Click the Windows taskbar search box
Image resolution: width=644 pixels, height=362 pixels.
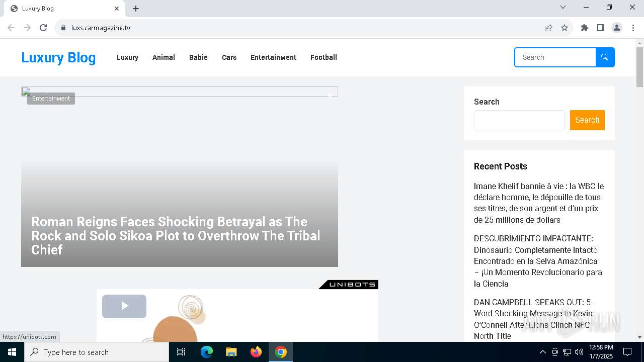coord(97,352)
